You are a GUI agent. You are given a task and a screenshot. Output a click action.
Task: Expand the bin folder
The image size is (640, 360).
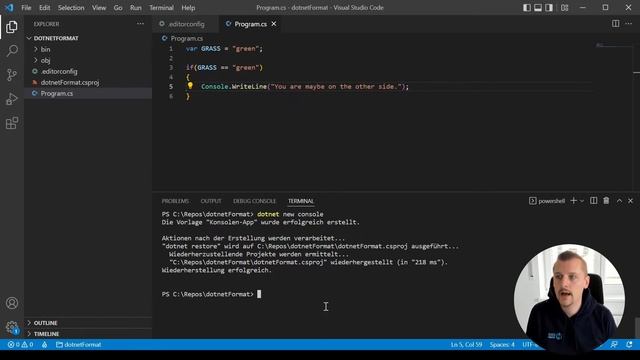click(45, 49)
